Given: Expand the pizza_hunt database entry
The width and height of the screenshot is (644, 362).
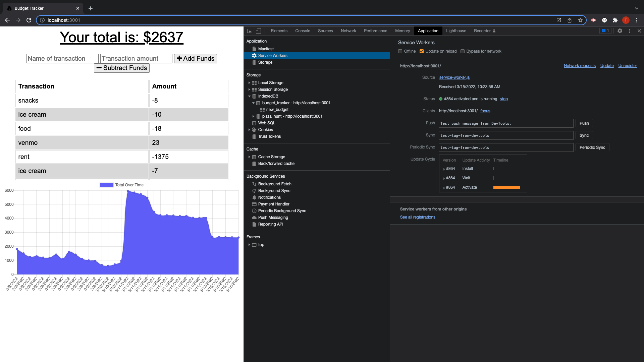Looking at the screenshot, I should click(x=253, y=116).
